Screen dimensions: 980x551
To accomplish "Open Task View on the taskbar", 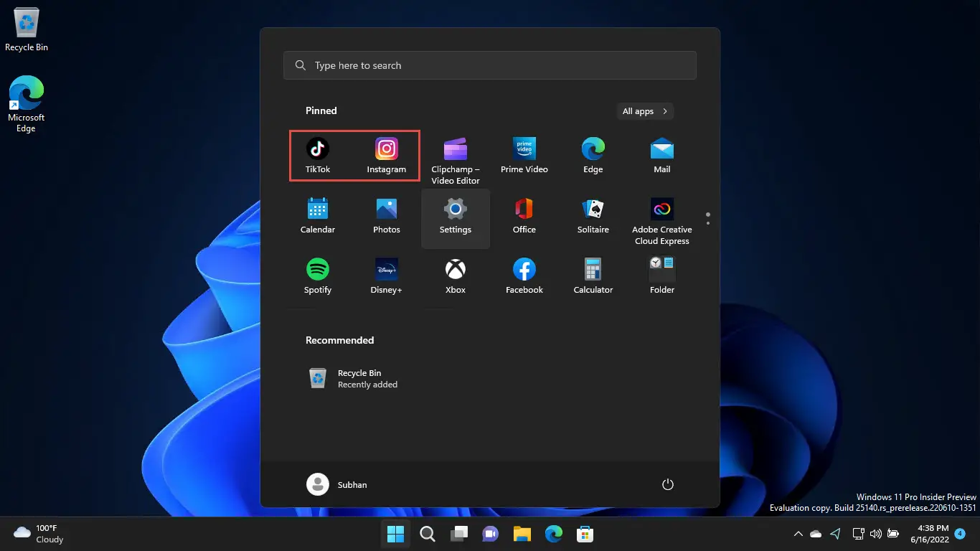I will coord(458,534).
